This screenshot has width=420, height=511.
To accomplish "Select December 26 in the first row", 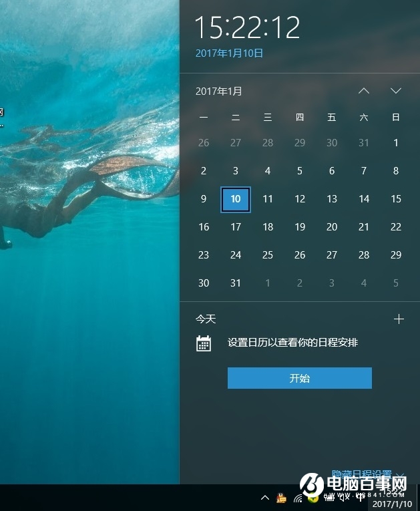I will coord(204,143).
